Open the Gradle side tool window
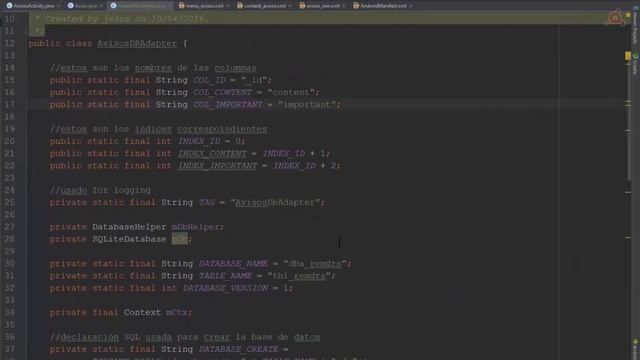 (x=635, y=64)
